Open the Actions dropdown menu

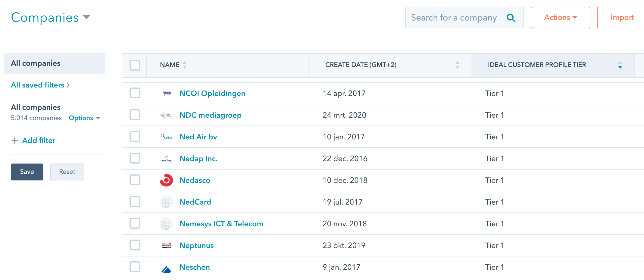(x=560, y=17)
